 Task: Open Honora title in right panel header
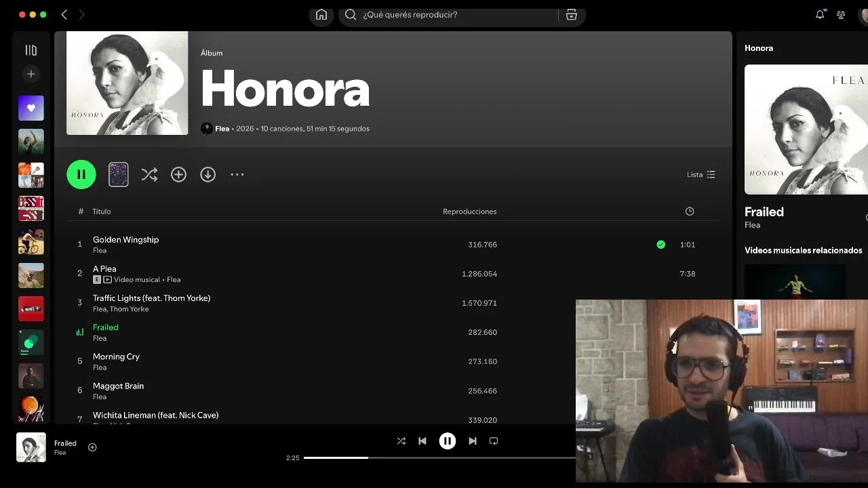759,48
